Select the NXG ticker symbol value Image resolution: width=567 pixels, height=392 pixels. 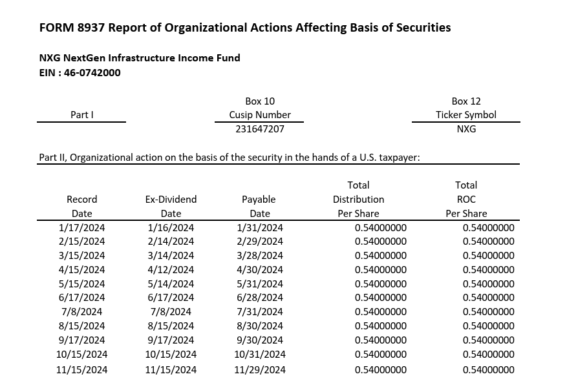pos(466,129)
